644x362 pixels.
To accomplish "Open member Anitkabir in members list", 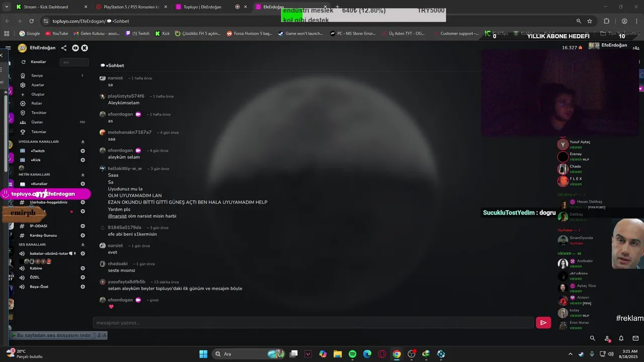I will tap(585, 261).
